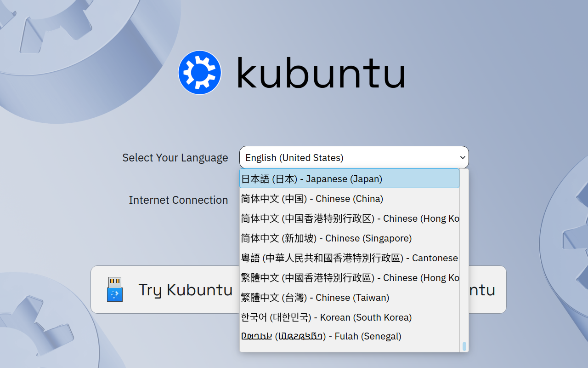
Task: Select Chinese (Taiwan) language option
Action: pyautogui.click(x=349, y=298)
